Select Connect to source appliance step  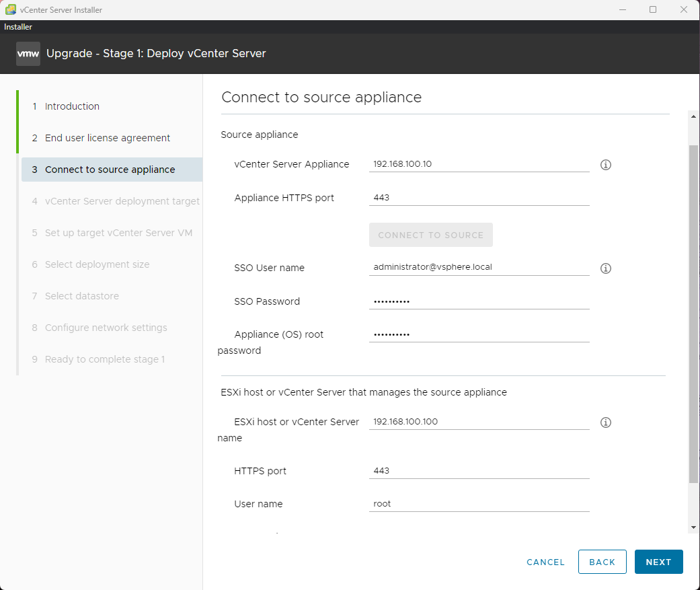click(110, 170)
